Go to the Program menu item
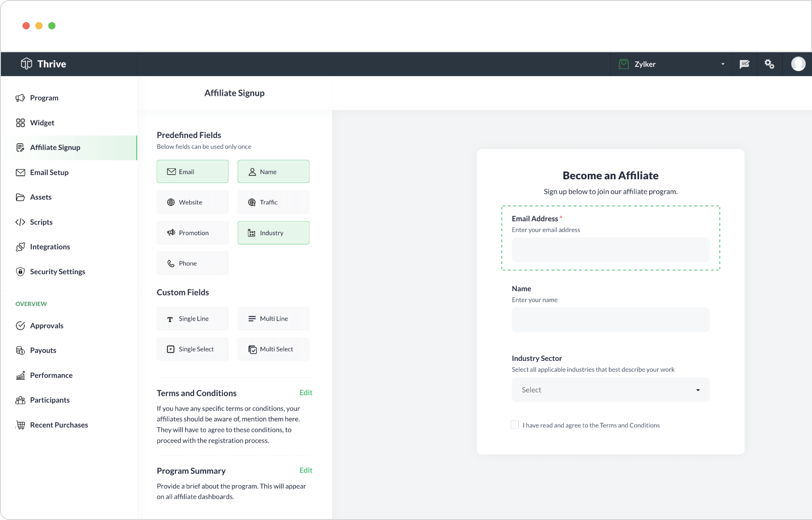Image resolution: width=812 pixels, height=520 pixels. coord(69,98)
